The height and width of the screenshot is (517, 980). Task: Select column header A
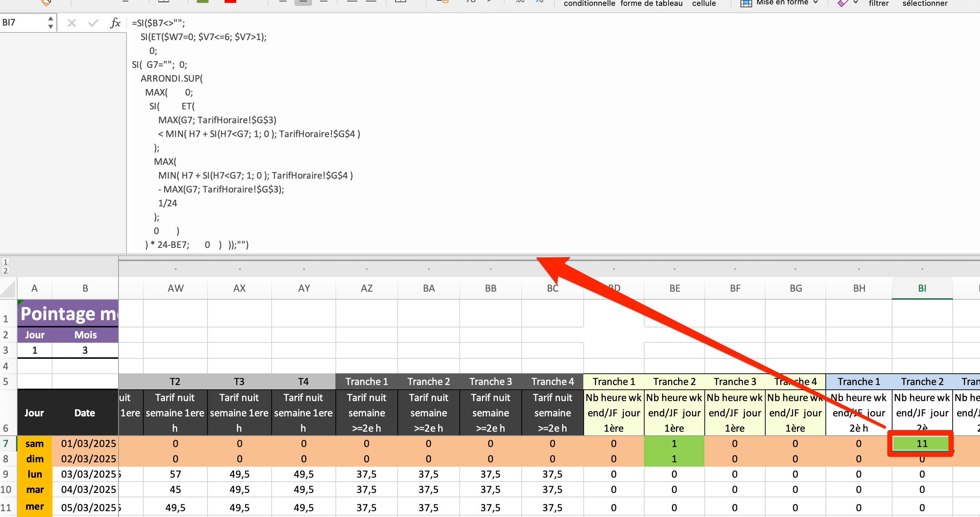pyautogui.click(x=35, y=288)
